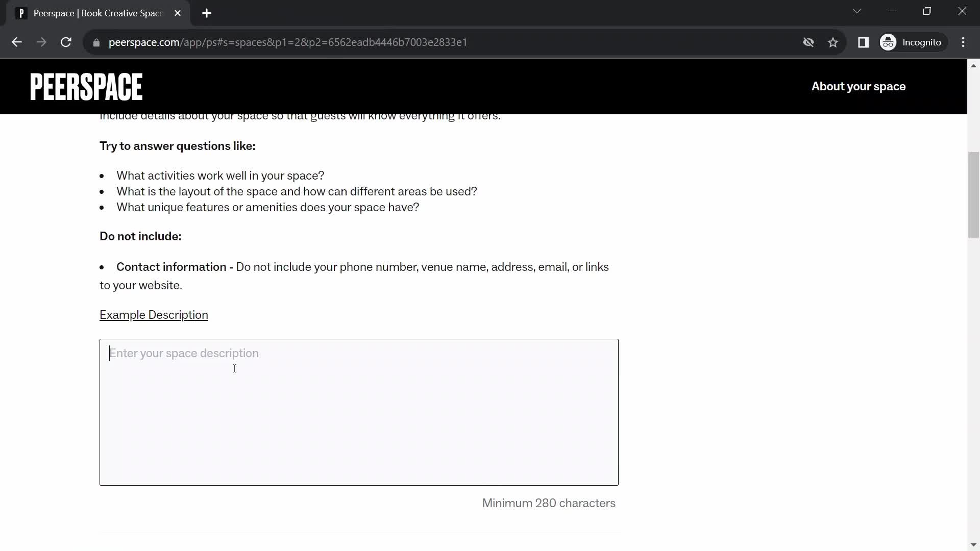
Task: Open the Example Description link
Action: click(x=154, y=315)
